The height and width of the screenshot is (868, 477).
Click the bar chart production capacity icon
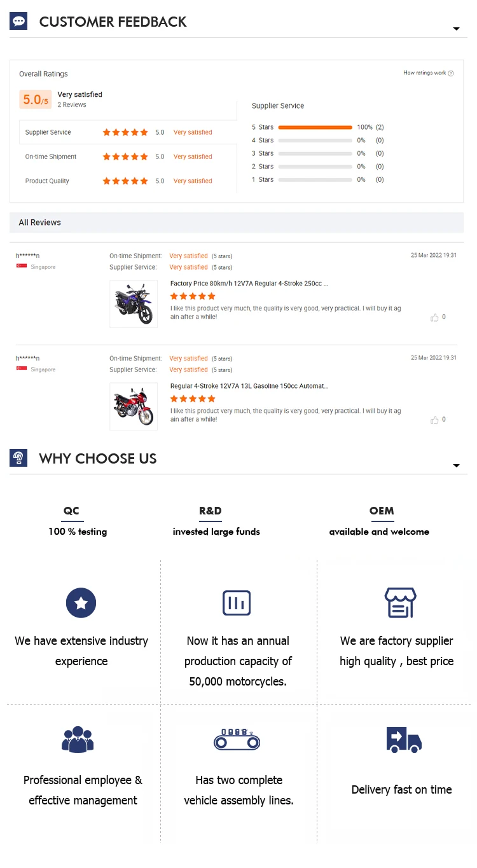coord(237,603)
